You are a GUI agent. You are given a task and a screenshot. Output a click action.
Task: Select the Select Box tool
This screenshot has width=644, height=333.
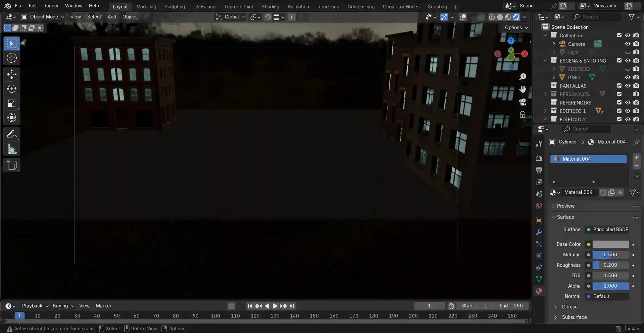12,44
